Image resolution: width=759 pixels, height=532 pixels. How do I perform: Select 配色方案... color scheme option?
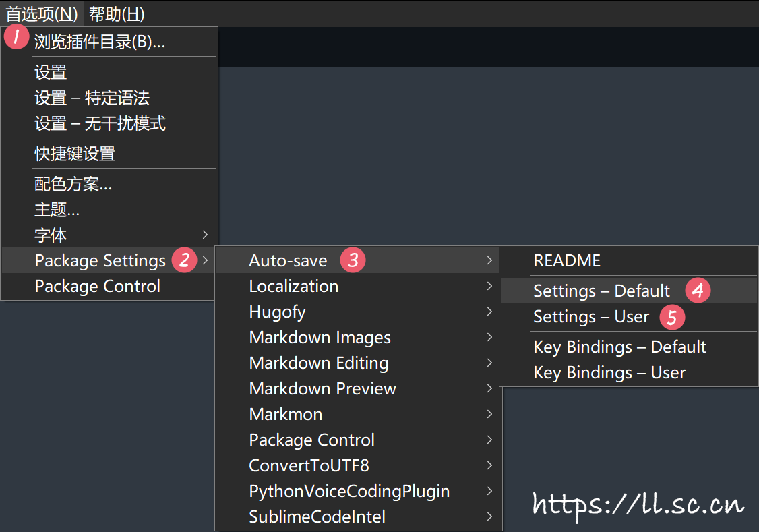click(x=73, y=184)
